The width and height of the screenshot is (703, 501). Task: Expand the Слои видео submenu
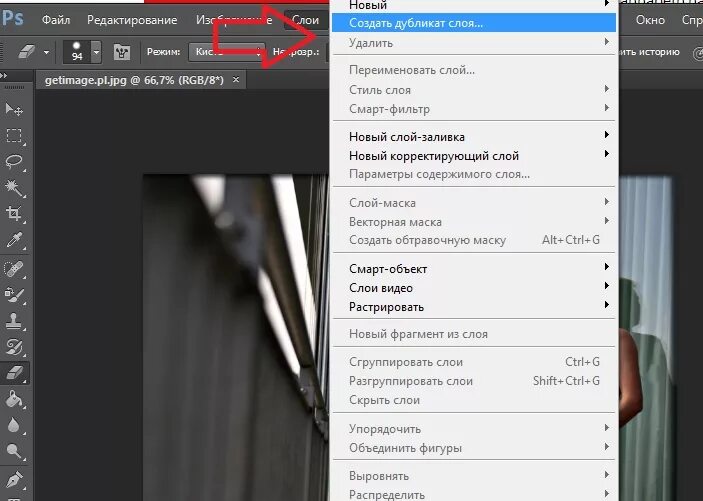(474, 288)
